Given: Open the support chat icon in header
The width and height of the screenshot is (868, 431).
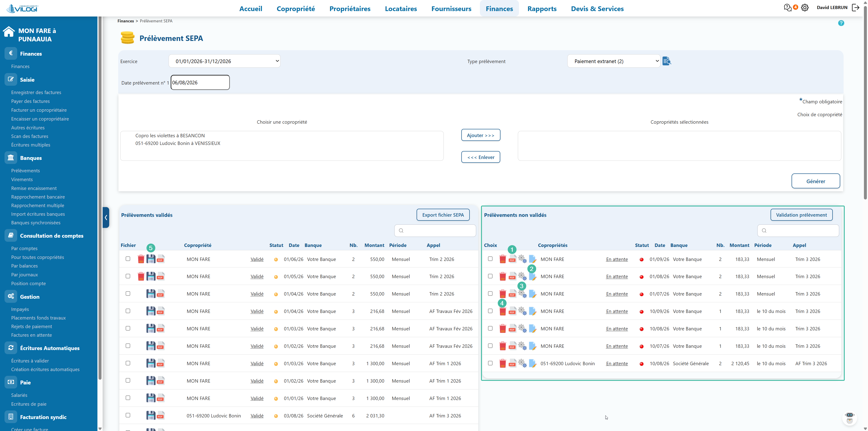Looking at the screenshot, I should tap(788, 7).
